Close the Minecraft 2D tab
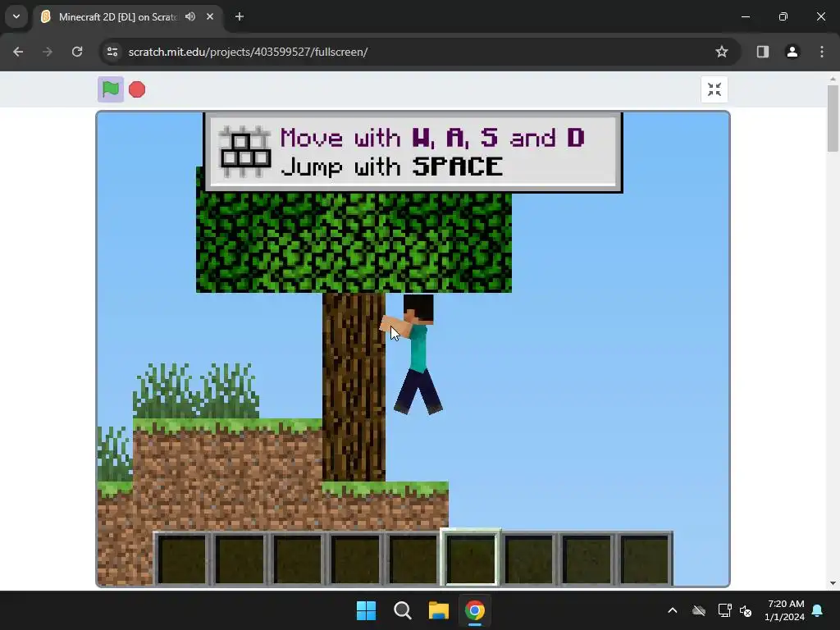Screen dimensions: 840x630 pyautogui.click(x=210, y=16)
